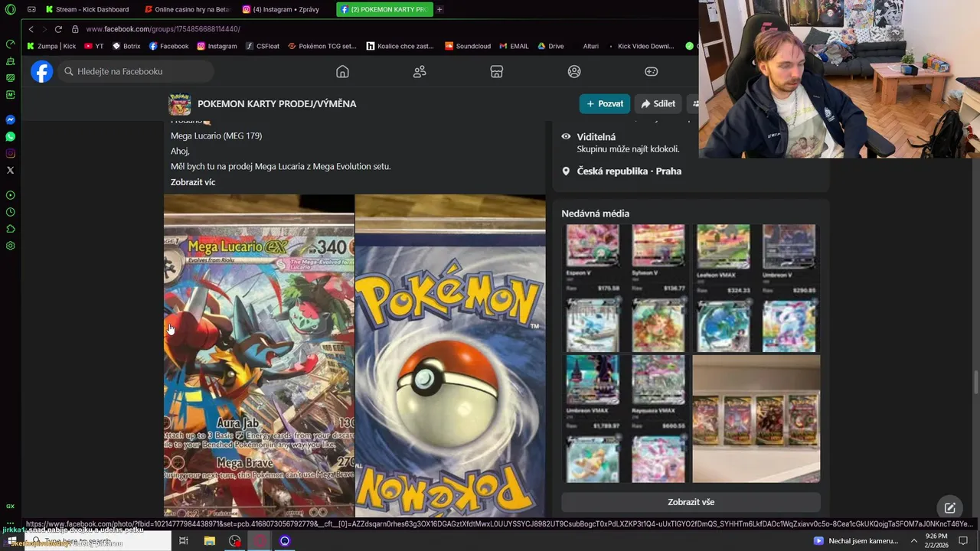Viewport: 980px width, 551px height.
Task: Click the address bar URL
Action: pos(163,29)
